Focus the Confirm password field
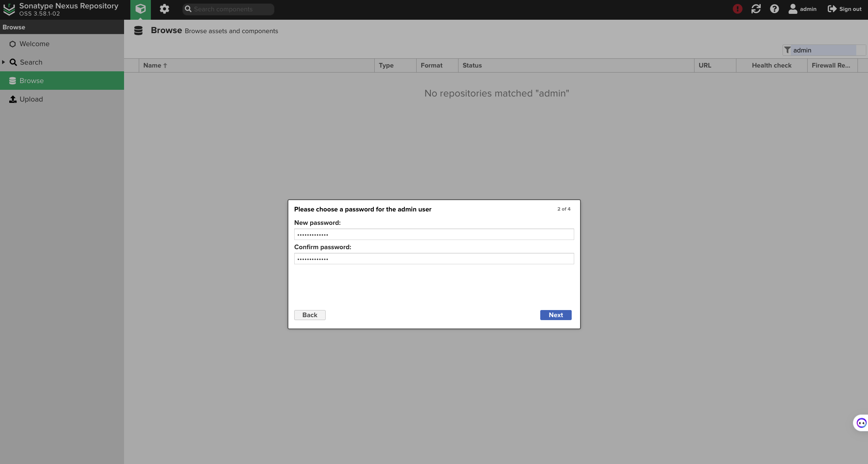868x464 pixels. (434, 259)
